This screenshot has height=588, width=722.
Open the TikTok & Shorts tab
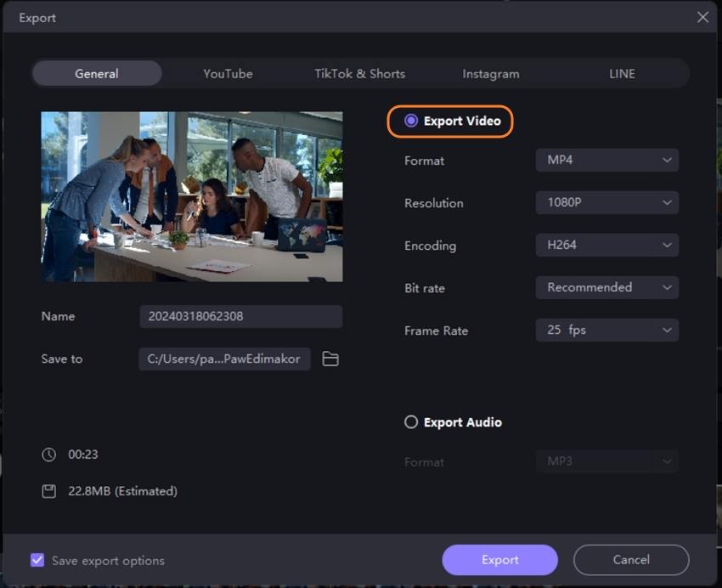pyautogui.click(x=359, y=74)
